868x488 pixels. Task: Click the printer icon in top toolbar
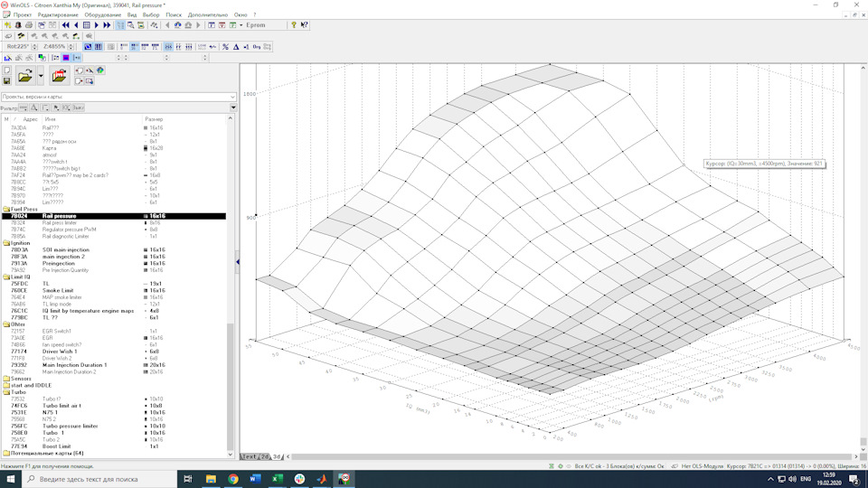(x=29, y=25)
